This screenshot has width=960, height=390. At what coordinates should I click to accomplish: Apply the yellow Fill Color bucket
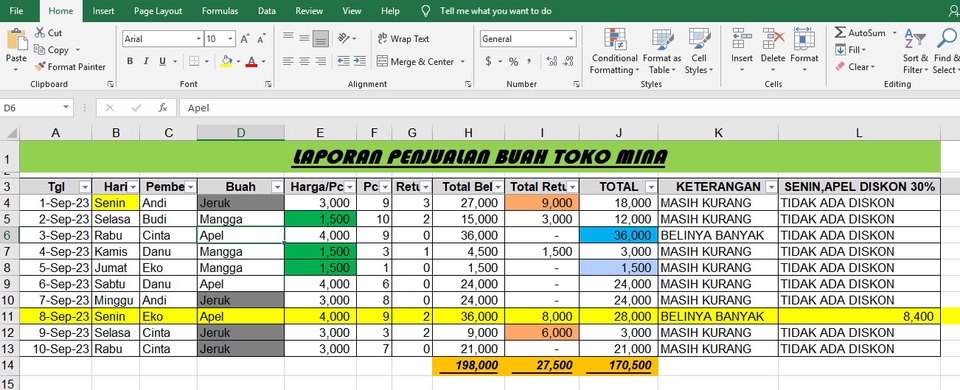tap(227, 61)
